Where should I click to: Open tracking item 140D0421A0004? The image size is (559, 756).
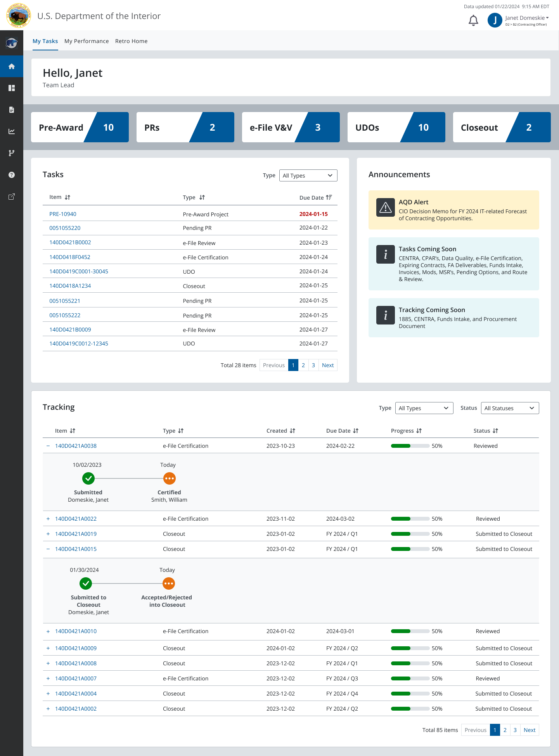click(76, 694)
